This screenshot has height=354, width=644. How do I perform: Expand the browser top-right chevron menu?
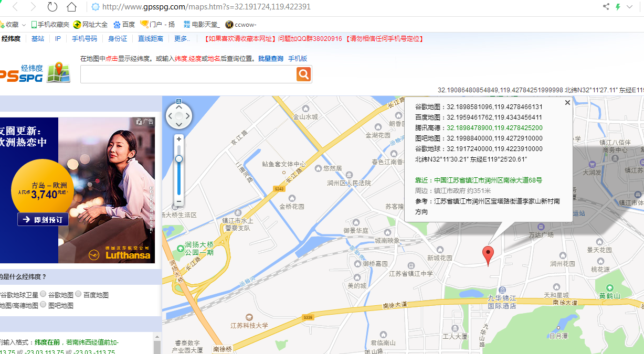tap(630, 7)
